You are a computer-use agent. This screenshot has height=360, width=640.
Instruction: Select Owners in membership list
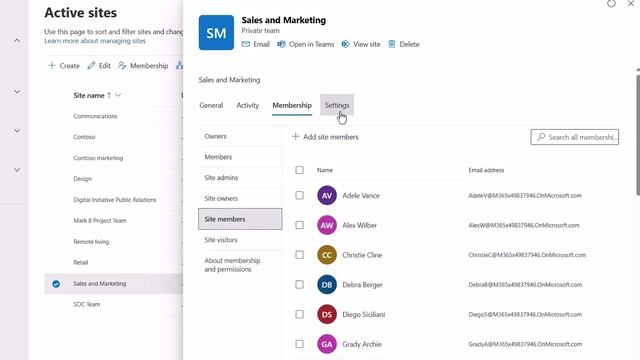pos(240,136)
